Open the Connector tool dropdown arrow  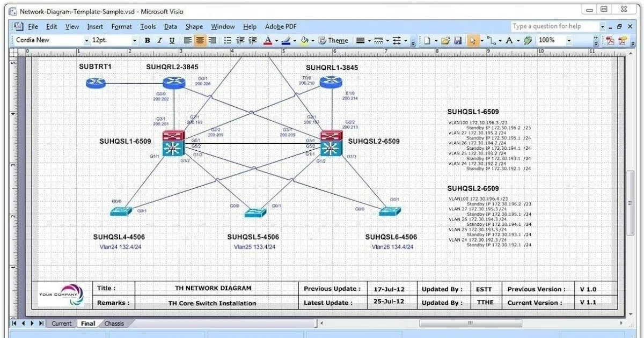(x=500, y=40)
